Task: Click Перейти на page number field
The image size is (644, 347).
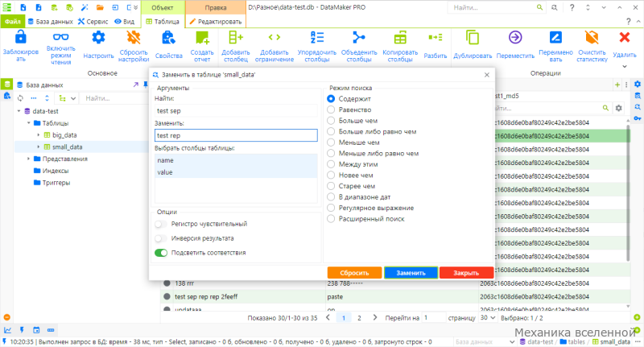Action: tap(433, 318)
